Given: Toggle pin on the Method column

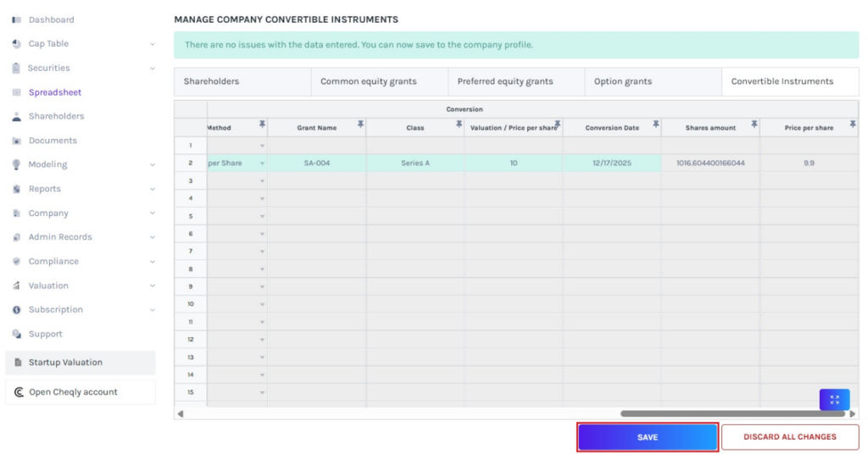Looking at the screenshot, I should pos(262,125).
